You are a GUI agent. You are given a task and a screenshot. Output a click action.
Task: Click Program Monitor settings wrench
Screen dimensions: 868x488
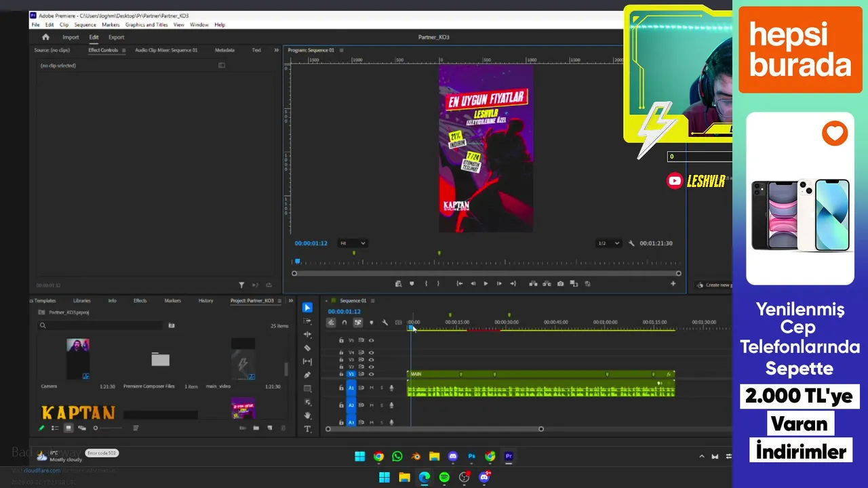631,243
